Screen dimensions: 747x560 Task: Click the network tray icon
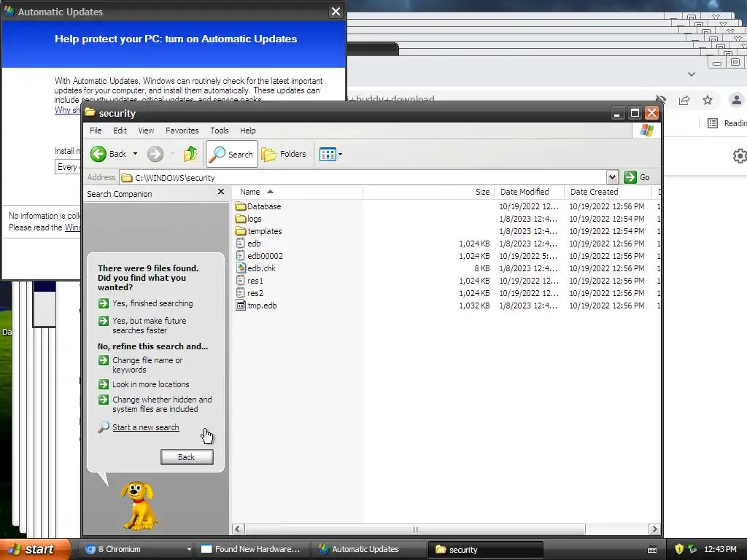(x=692, y=549)
